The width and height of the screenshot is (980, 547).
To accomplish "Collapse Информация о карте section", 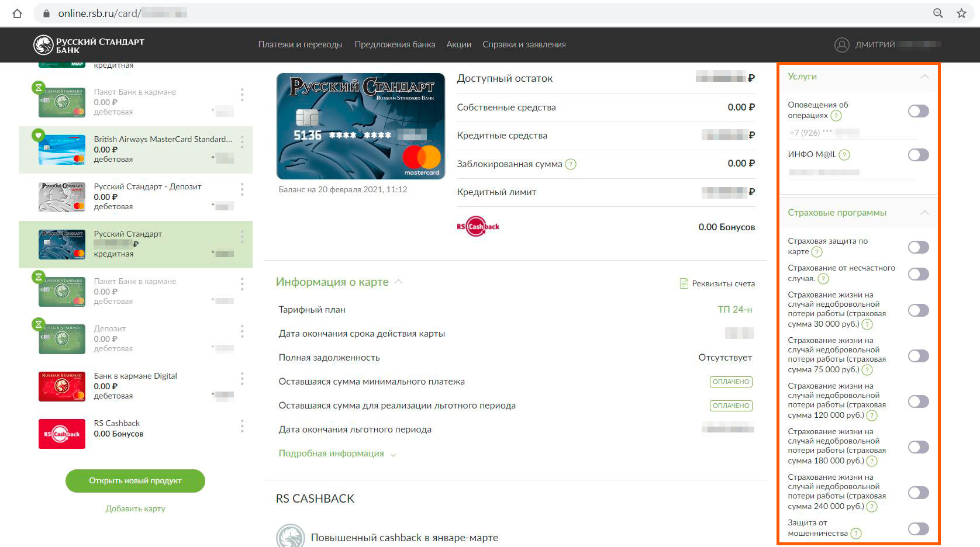I will pyautogui.click(x=339, y=282).
